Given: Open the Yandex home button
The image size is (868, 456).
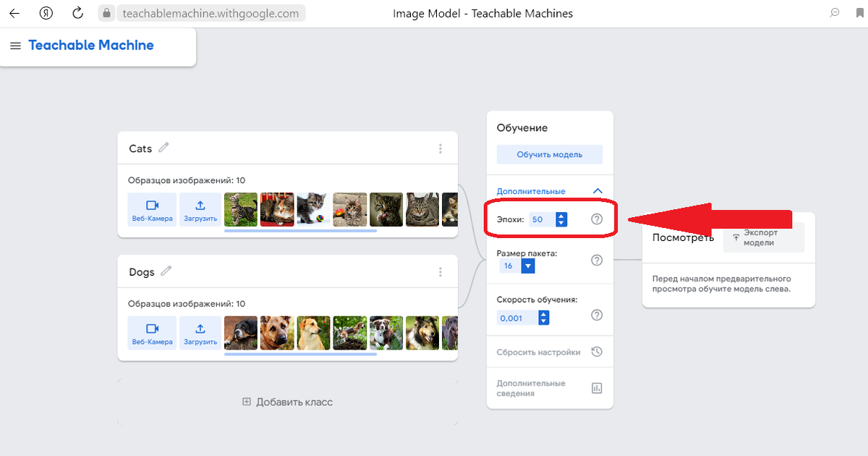Looking at the screenshot, I should [46, 13].
